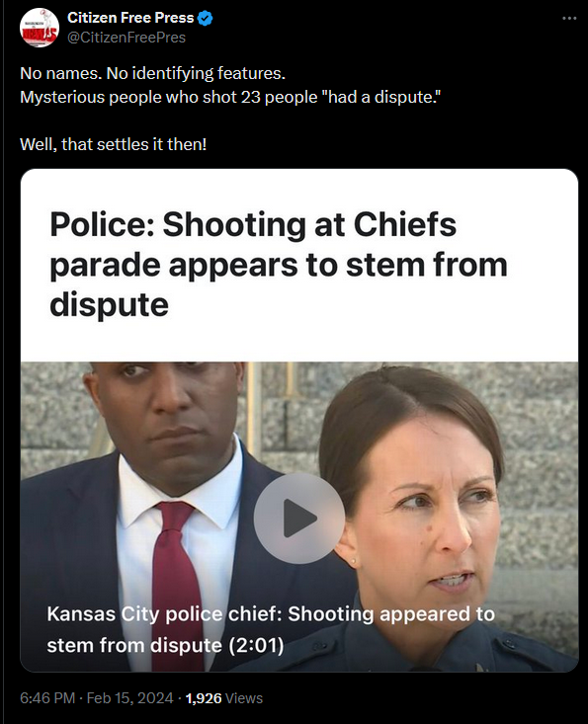Click the Citizen Free Press display name
This screenshot has height=724, width=588.
(x=130, y=18)
